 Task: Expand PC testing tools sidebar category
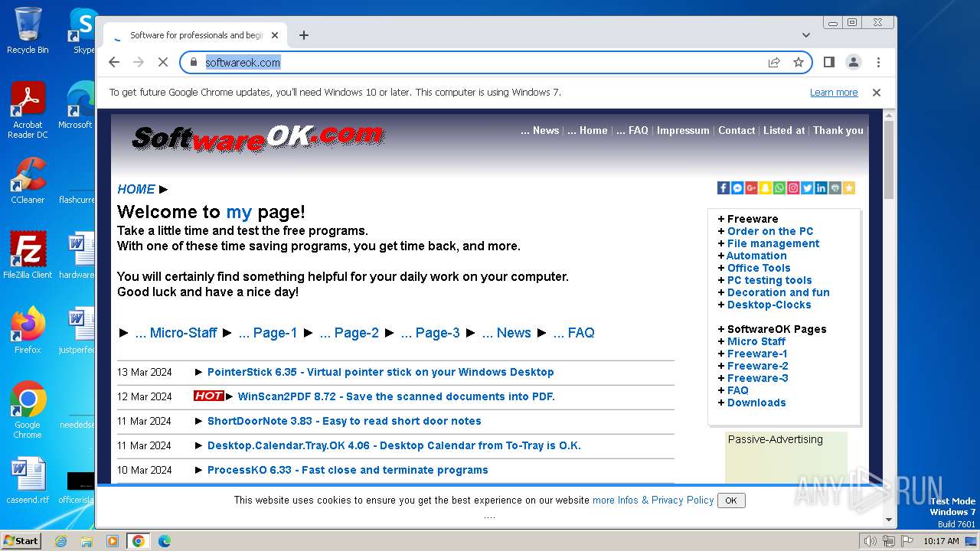[769, 280]
